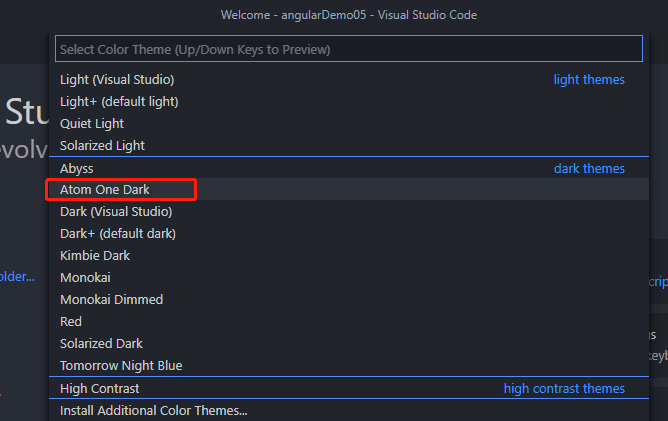Pick the Quiet Light theme
The width and height of the screenshot is (668, 421).
(x=92, y=123)
